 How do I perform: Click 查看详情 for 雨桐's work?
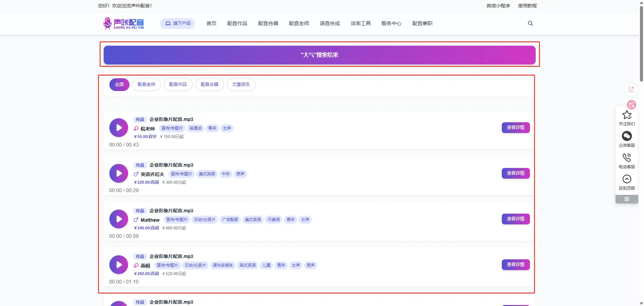(x=516, y=265)
